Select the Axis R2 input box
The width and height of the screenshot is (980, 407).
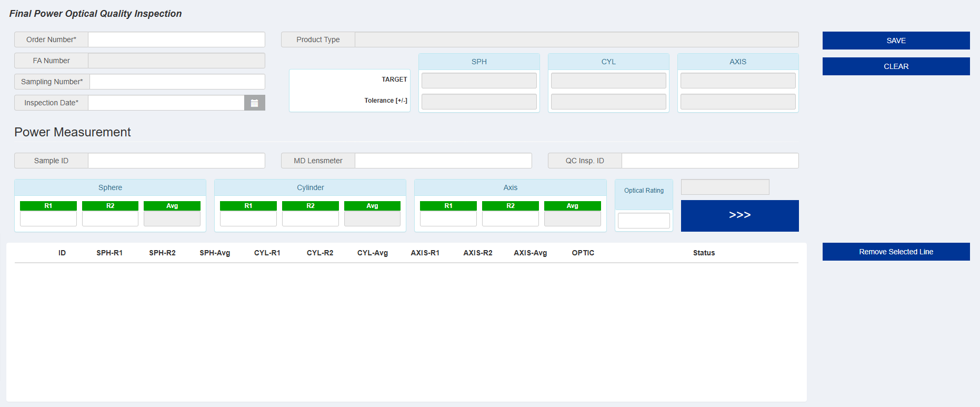(510, 219)
